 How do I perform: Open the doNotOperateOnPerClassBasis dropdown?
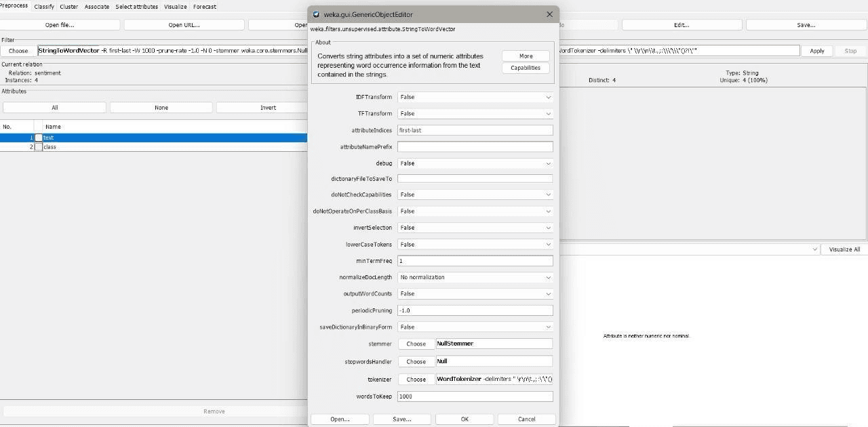(x=475, y=211)
